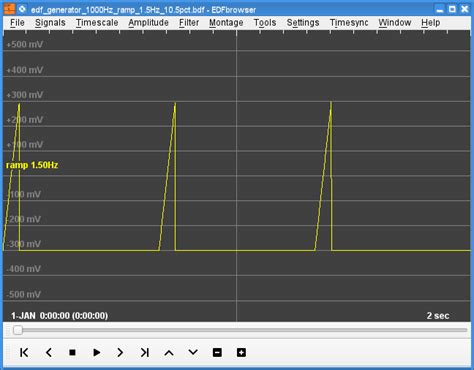Open the Tools menu
The height and width of the screenshot is (370, 474).
click(x=265, y=23)
